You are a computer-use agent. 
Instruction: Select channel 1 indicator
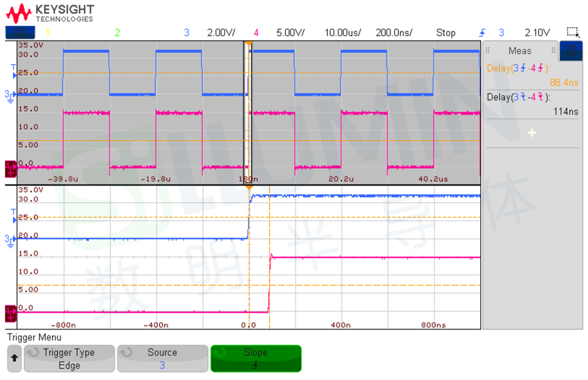coord(47,33)
